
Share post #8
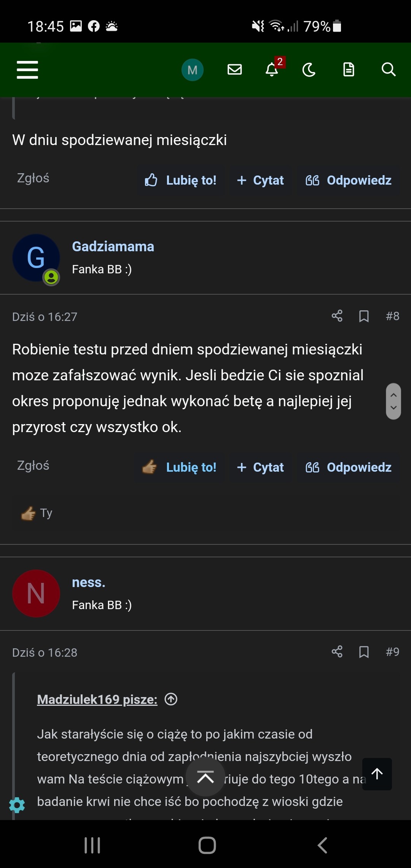coord(337,316)
